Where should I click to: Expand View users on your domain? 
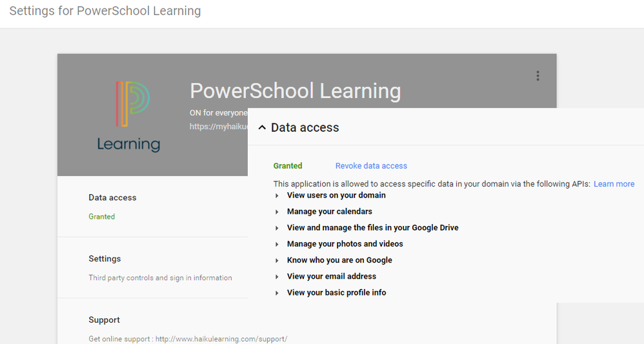(277, 196)
